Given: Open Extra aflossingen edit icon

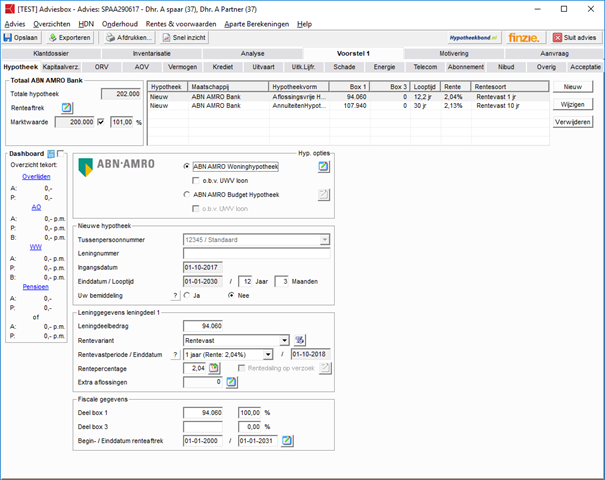Looking at the screenshot, I should 232,382.
